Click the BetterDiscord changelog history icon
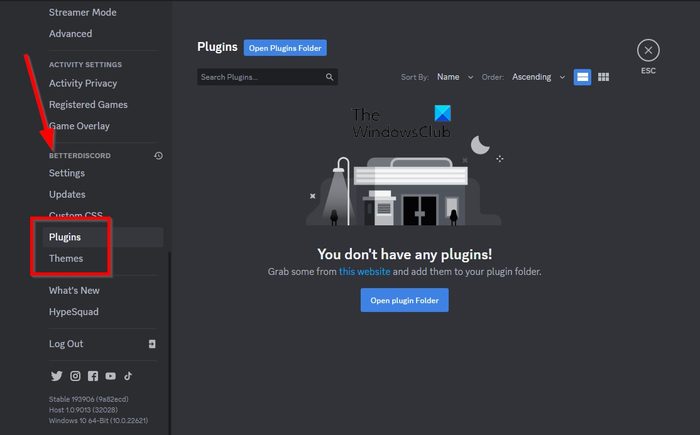 click(x=158, y=155)
